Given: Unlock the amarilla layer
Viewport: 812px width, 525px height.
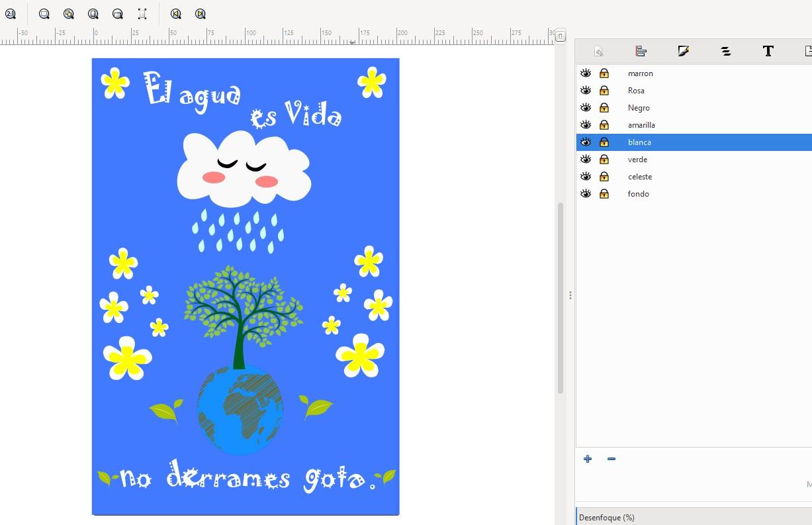Looking at the screenshot, I should pyautogui.click(x=604, y=125).
